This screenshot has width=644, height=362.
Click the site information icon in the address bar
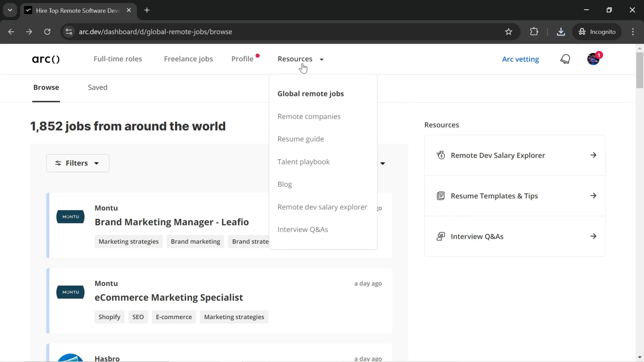point(69,32)
